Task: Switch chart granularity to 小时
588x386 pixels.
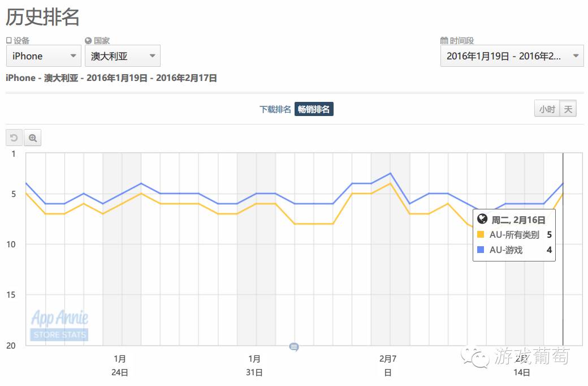Action: click(546, 109)
